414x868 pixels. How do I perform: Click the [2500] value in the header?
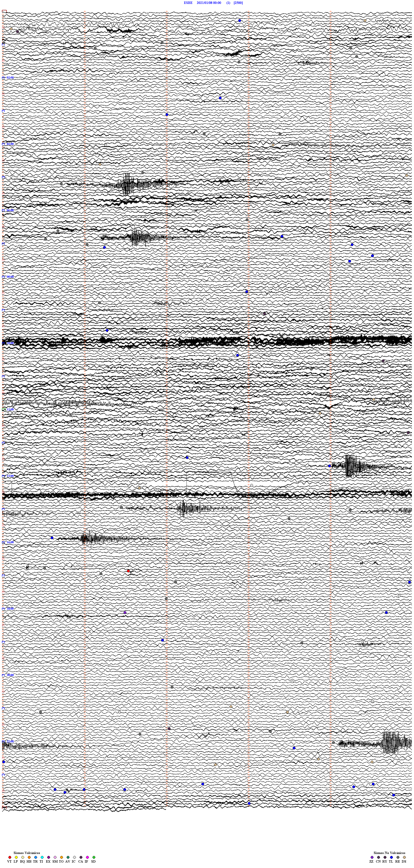click(x=238, y=3)
